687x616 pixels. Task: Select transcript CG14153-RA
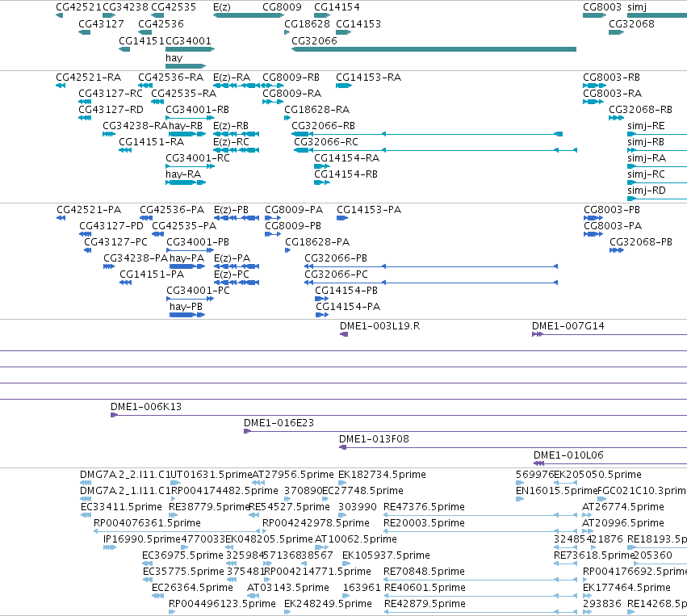(368, 78)
